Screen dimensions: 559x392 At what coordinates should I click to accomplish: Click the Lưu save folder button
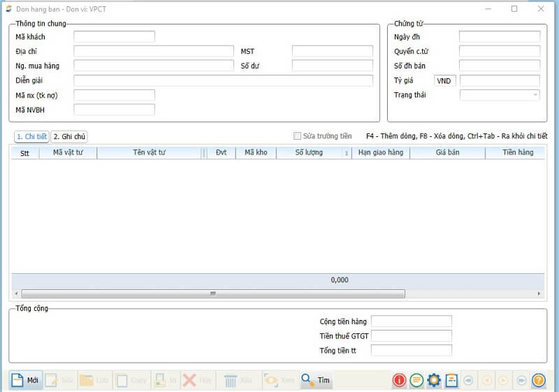click(94, 380)
